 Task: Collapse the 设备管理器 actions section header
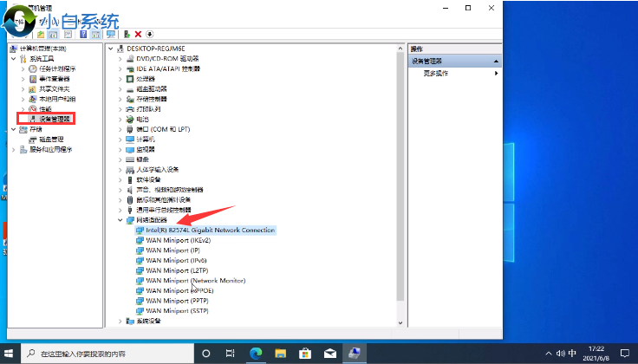(496, 62)
